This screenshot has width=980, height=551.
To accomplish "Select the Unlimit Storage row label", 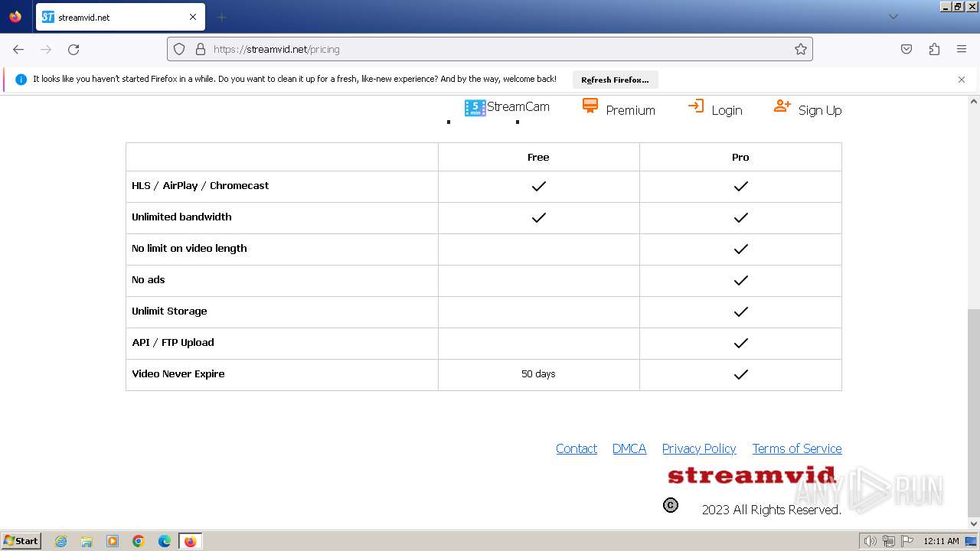I will [x=169, y=311].
